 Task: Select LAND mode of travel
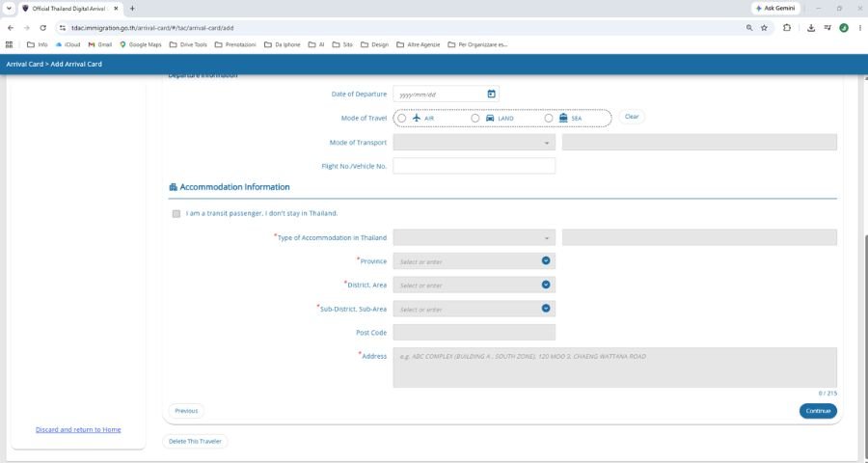(475, 118)
